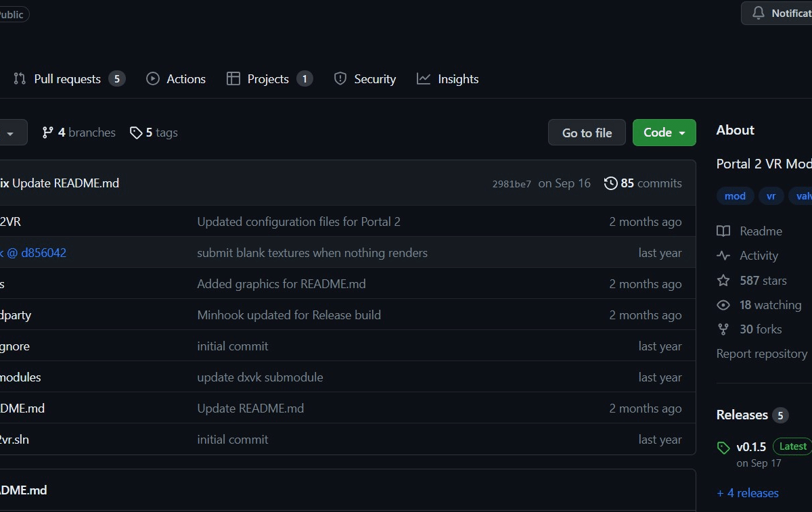View the 4 branches link
Viewport: 812px width, 512px height.
(78, 133)
